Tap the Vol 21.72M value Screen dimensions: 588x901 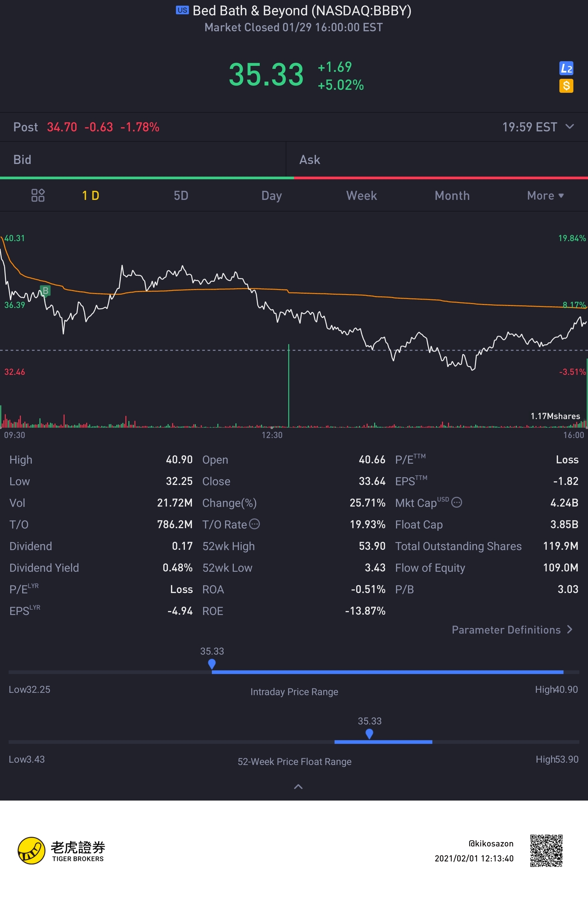175,502
